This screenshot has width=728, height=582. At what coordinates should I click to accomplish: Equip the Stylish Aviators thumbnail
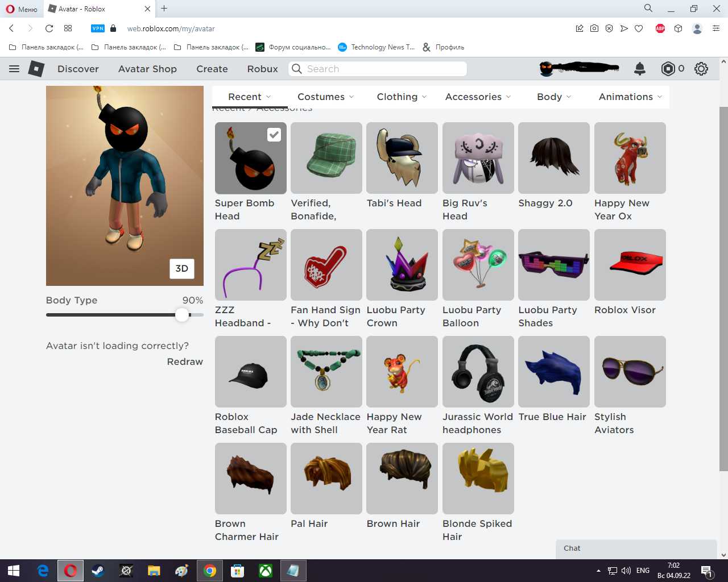[x=630, y=372]
